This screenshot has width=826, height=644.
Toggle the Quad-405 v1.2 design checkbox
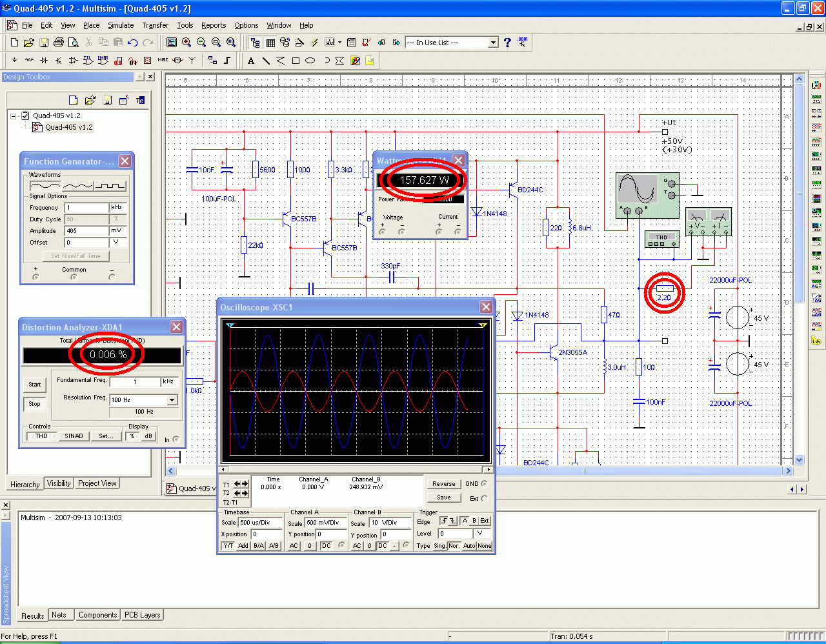click(25, 116)
